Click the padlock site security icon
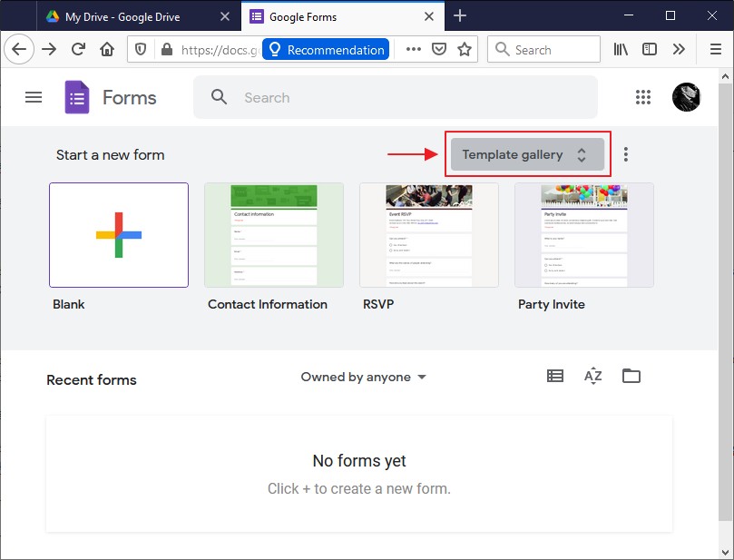This screenshot has height=560, width=734. point(167,49)
